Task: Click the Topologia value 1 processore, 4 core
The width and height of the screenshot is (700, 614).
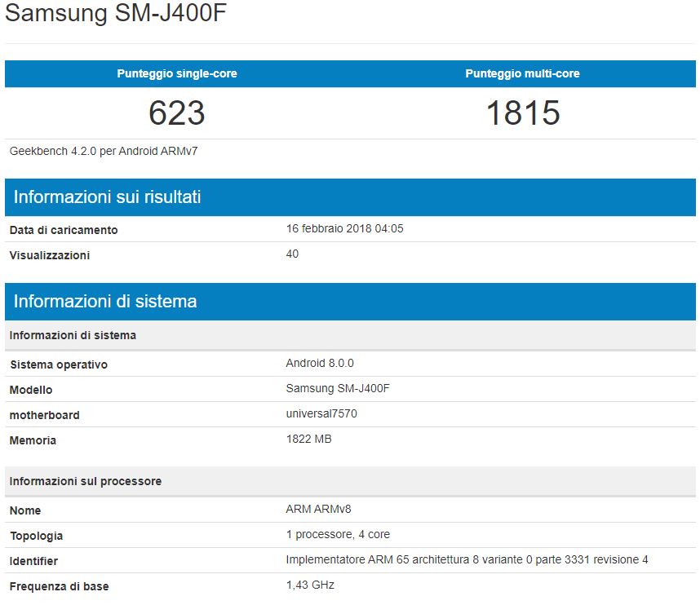Action: click(x=338, y=534)
